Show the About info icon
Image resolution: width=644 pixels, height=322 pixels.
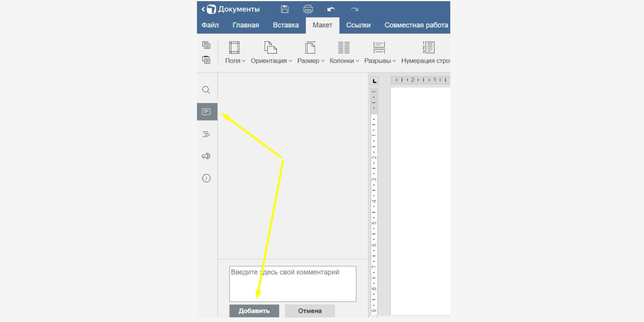click(206, 178)
